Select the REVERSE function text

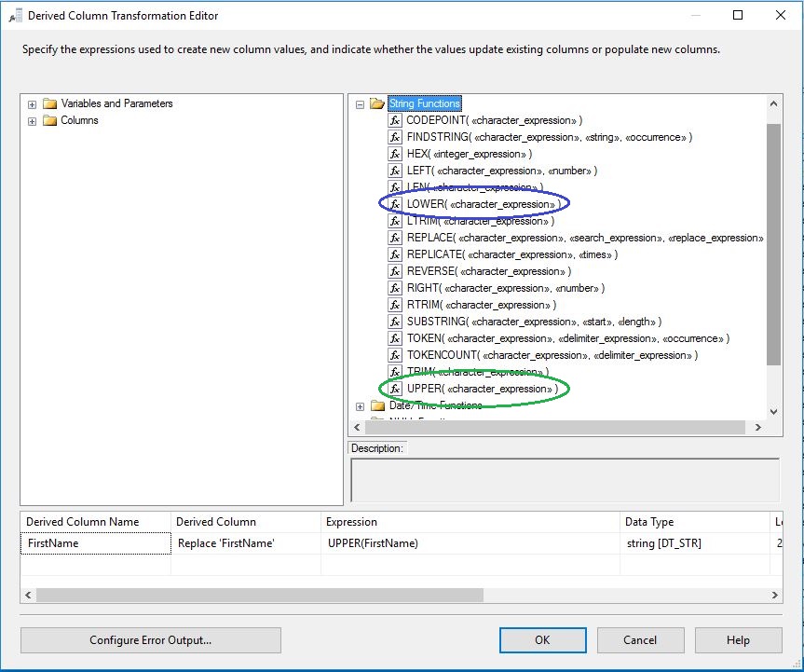(x=489, y=271)
